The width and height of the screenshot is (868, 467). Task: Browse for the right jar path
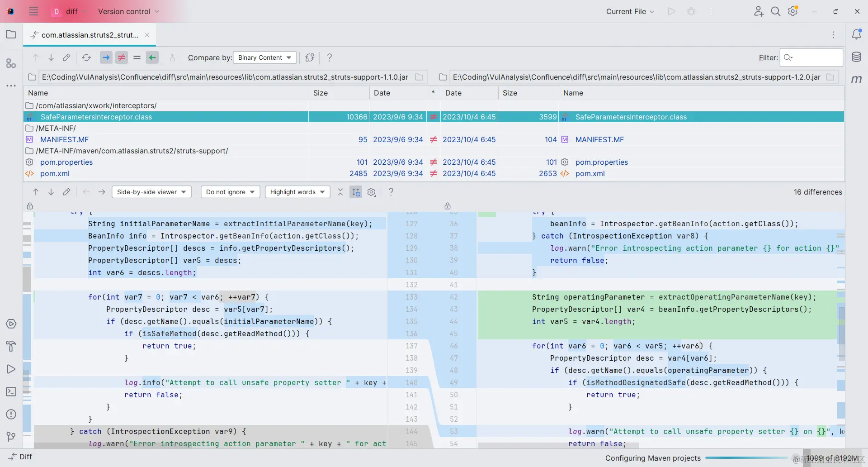(830, 77)
